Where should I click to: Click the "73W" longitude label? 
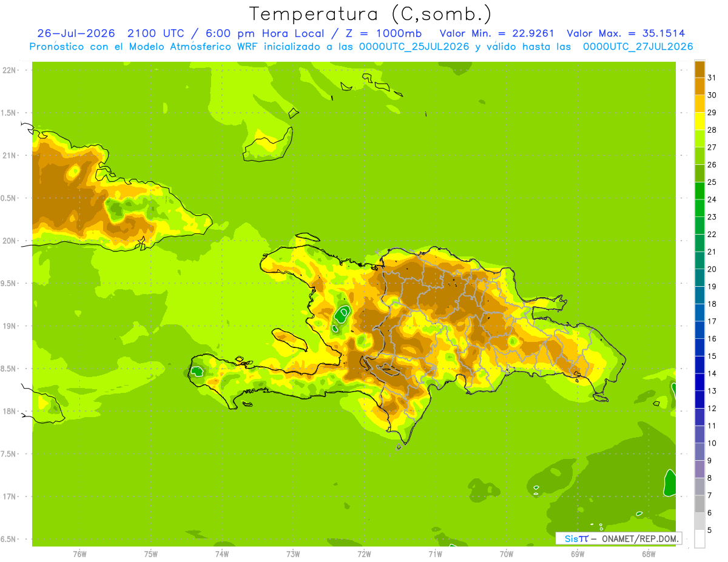point(293,554)
